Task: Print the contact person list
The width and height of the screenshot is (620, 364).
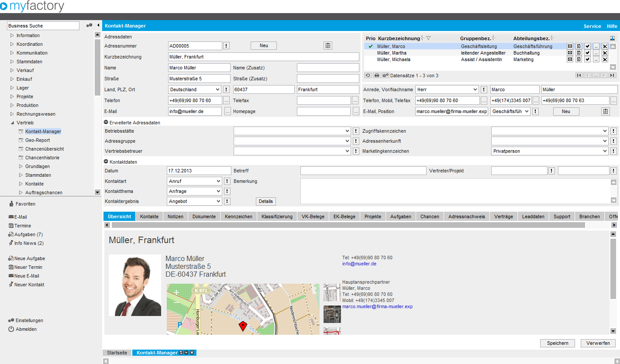Action: tap(377, 76)
